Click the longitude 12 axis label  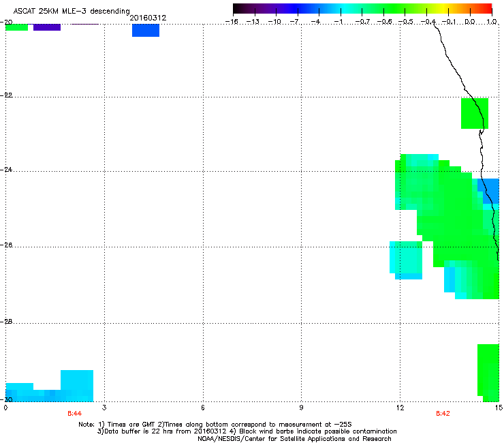400,408
